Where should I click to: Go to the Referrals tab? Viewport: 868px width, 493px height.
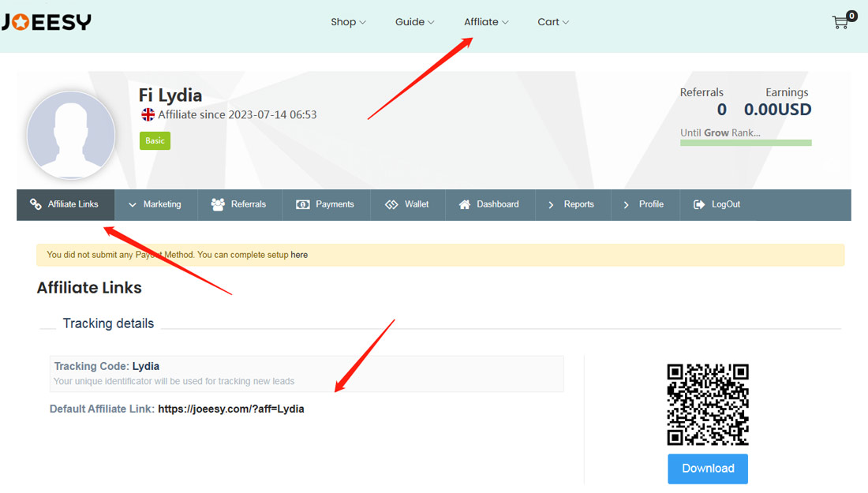click(x=239, y=204)
